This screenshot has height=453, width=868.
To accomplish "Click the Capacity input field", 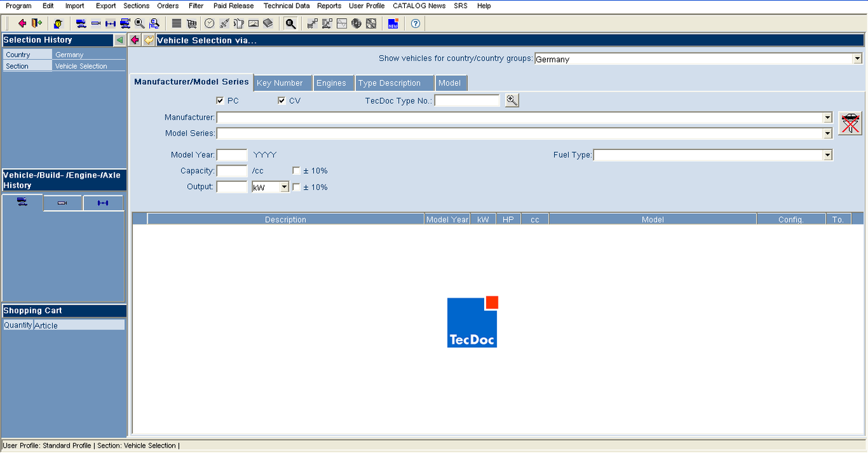I will 232,171.
